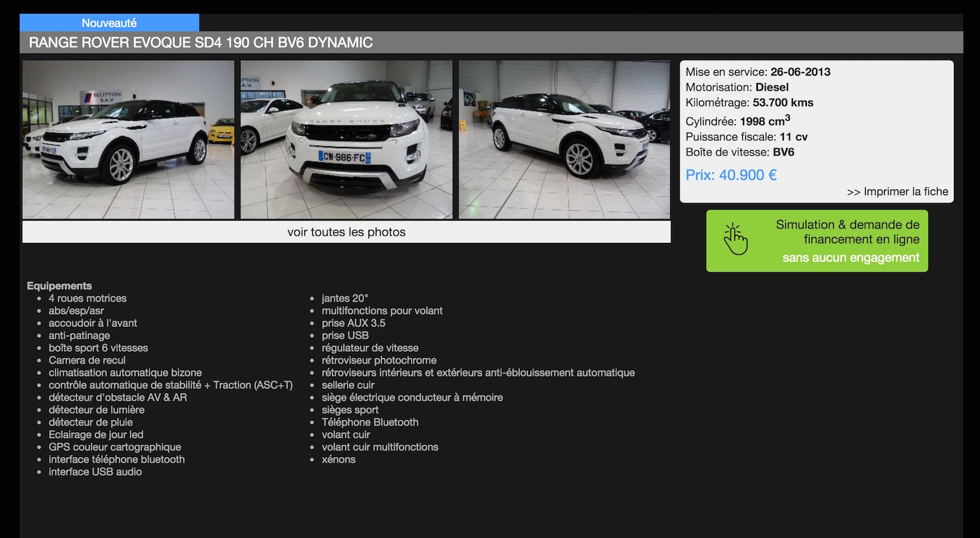Select 'Motorisation: Diesel' line
980x538 pixels.
(737, 87)
